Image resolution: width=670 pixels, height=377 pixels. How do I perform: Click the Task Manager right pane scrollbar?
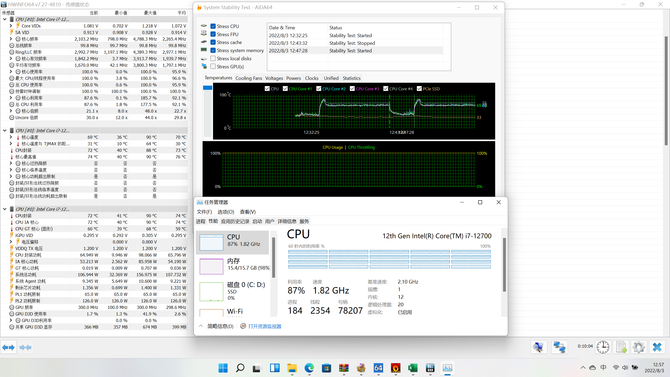[504, 265]
